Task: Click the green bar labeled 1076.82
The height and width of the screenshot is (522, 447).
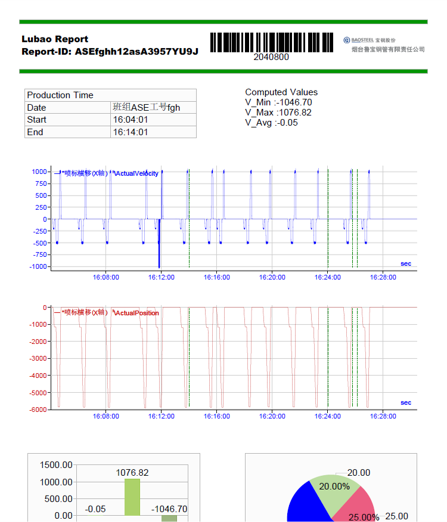Action: [x=132, y=497]
